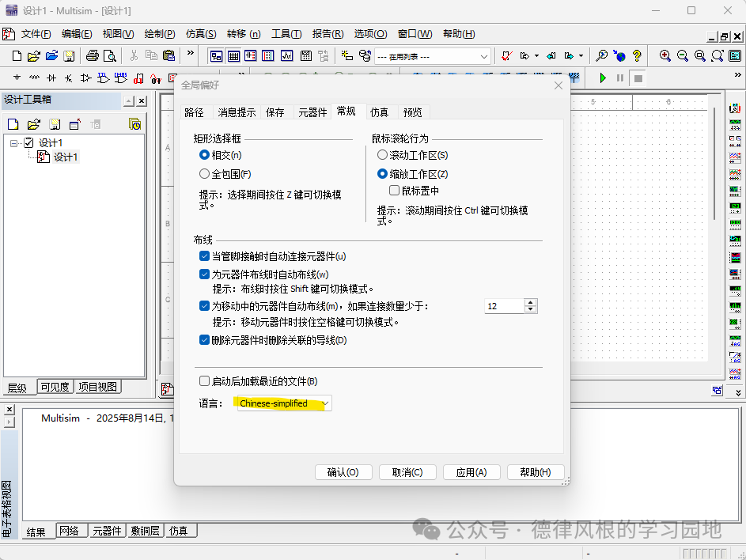Toggle the spreadsheet view toolbar icon

233,56
